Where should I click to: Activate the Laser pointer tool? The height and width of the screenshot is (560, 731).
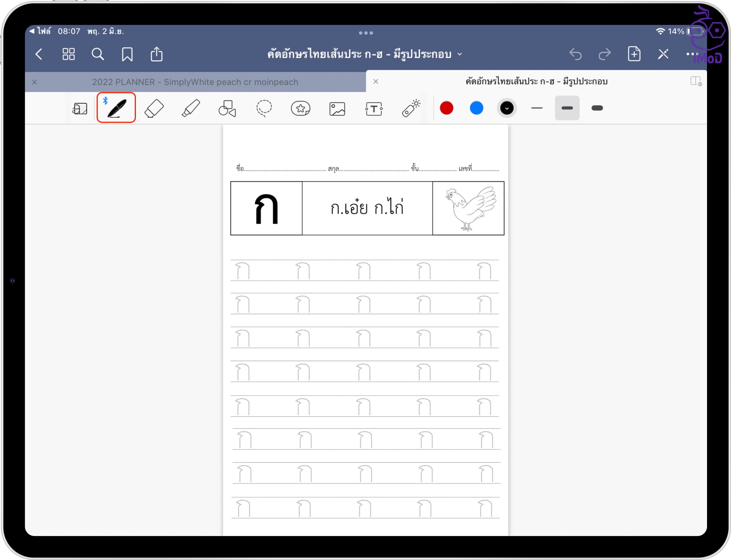[x=411, y=108]
